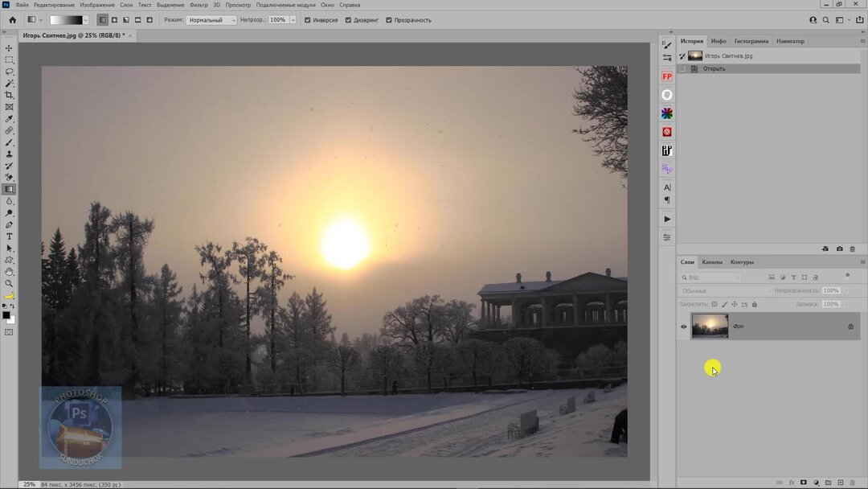Click the foreground color swatch
This screenshot has width=868, height=489.
(6, 315)
